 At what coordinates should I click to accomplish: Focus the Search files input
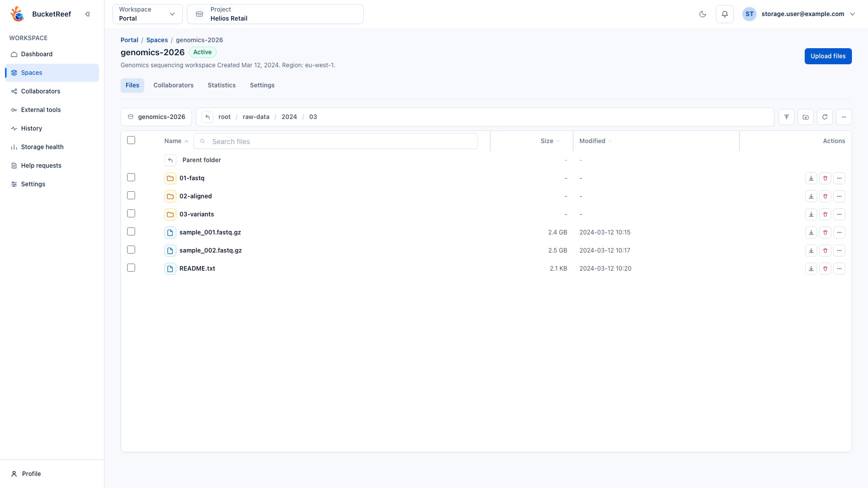[x=336, y=142]
